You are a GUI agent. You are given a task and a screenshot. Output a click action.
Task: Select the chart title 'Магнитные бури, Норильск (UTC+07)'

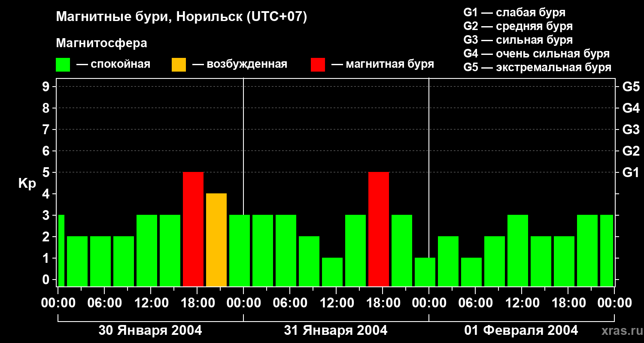click(182, 17)
